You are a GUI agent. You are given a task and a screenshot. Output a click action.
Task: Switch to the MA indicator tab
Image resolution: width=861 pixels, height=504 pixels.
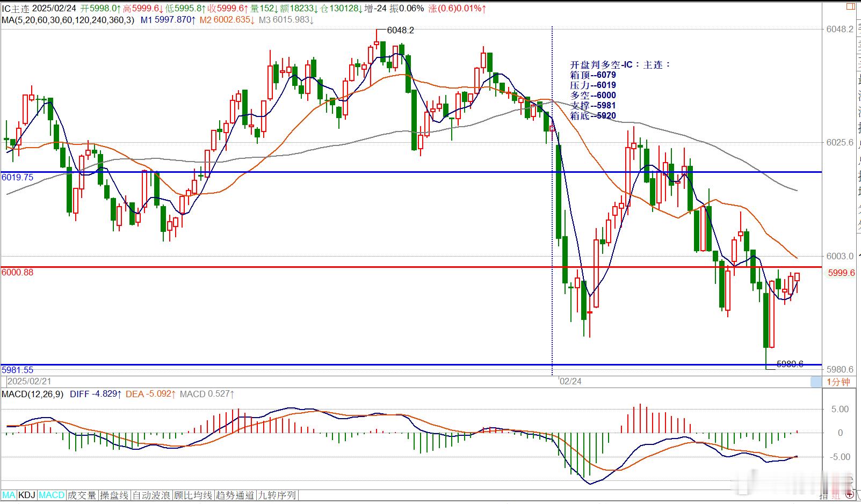click(x=9, y=495)
